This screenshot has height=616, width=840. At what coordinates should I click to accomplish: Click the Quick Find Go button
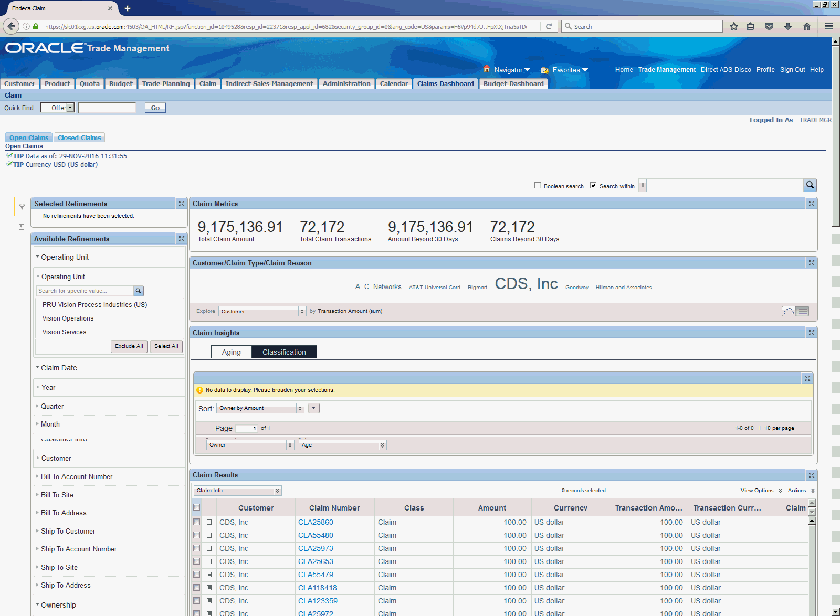point(155,108)
